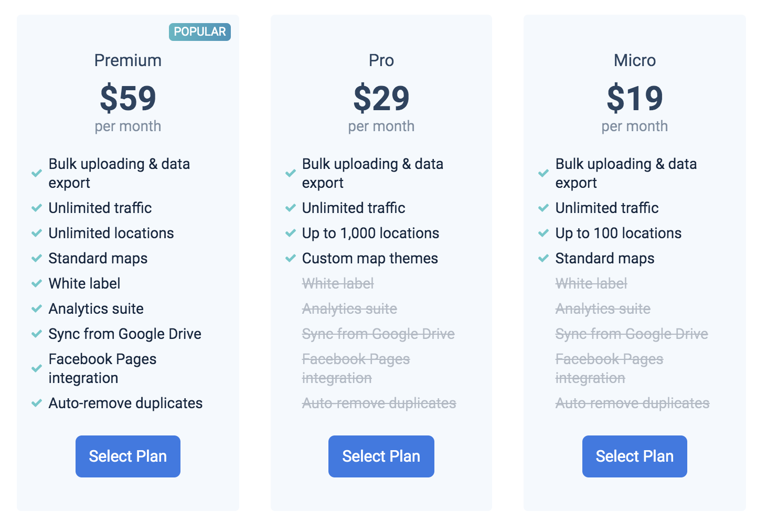Image resolution: width=767 pixels, height=532 pixels.
Task: Click checkmark next to Premium White label
Action: point(37,283)
